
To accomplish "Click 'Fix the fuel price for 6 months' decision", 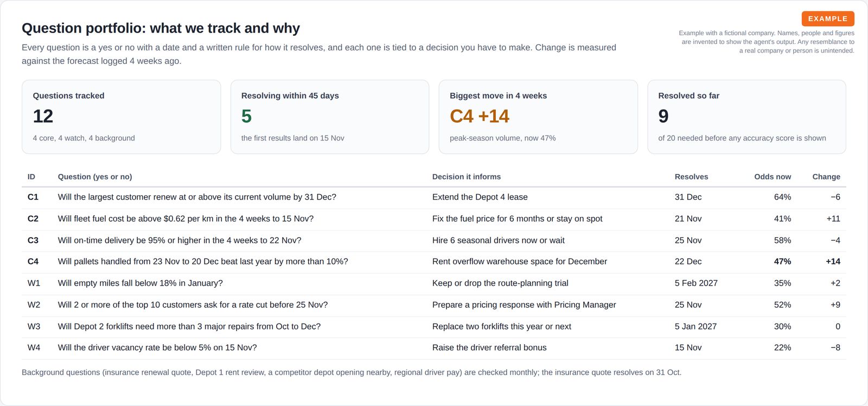I will click(518, 219).
